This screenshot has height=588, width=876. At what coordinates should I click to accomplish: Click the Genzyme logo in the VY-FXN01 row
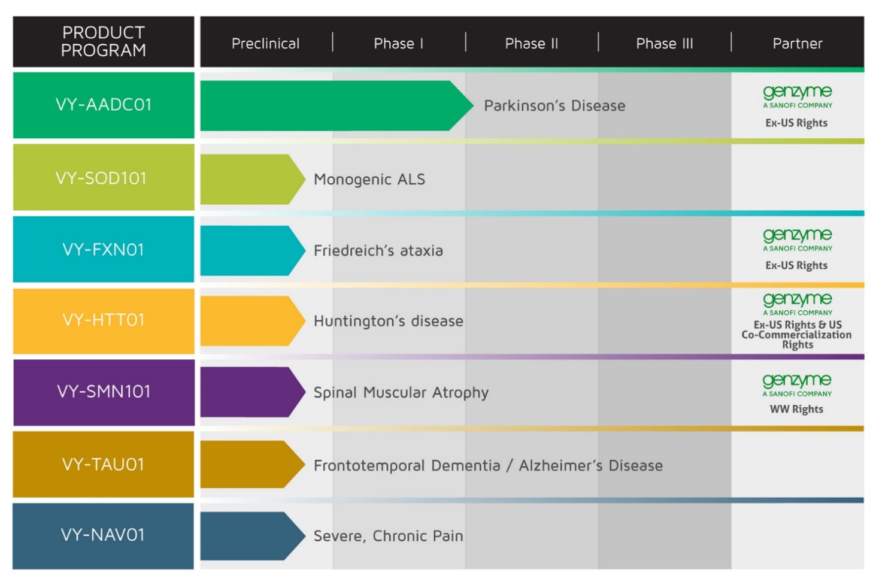[x=797, y=238]
